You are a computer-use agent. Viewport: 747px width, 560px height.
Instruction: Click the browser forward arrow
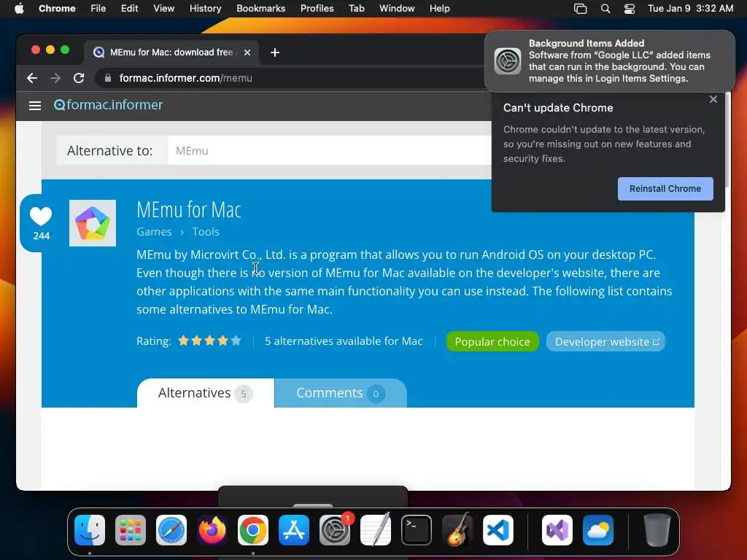[x=55, y=78]
